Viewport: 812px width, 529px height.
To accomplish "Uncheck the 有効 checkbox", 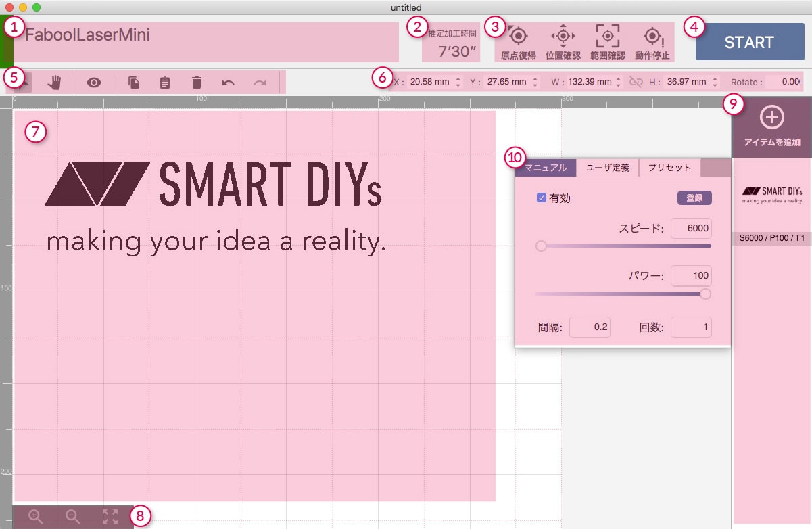I will tap(541, 198).
